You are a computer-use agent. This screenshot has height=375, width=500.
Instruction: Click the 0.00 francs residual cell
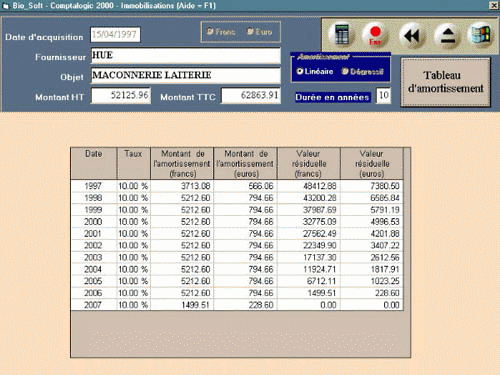point(309,305)
